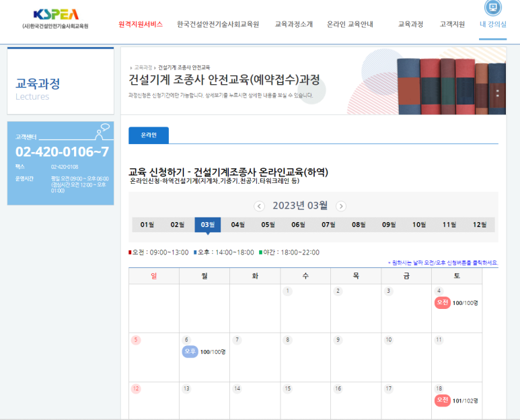520x420 pixels.
Task: Click date 17 in calendar
Action: (x=389, y=389)
